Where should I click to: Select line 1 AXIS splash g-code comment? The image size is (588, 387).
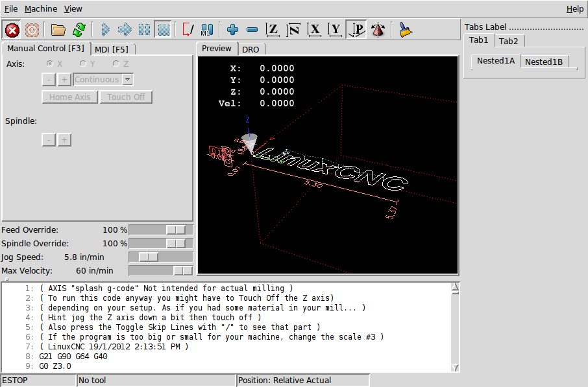click(167, 288)
